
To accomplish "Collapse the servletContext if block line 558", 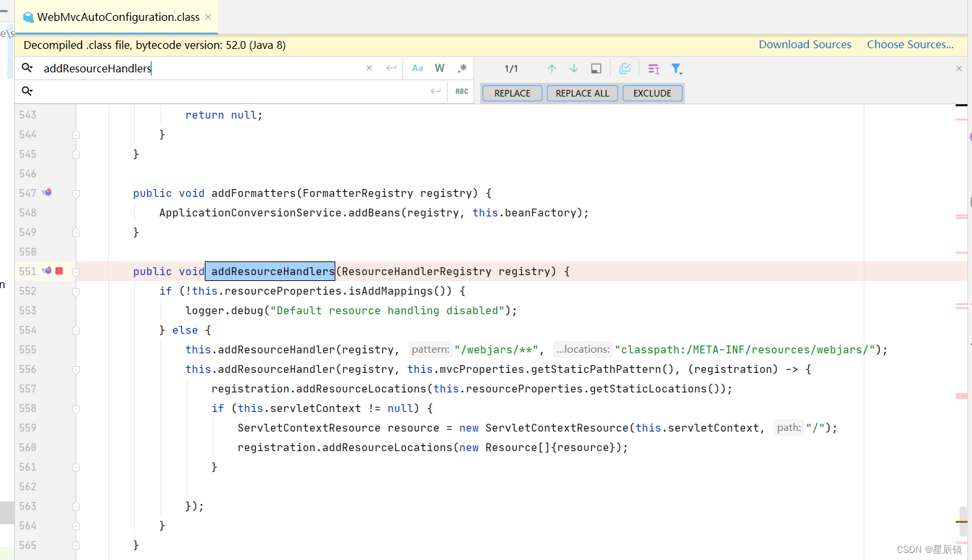I will click(x=76, y=409).
